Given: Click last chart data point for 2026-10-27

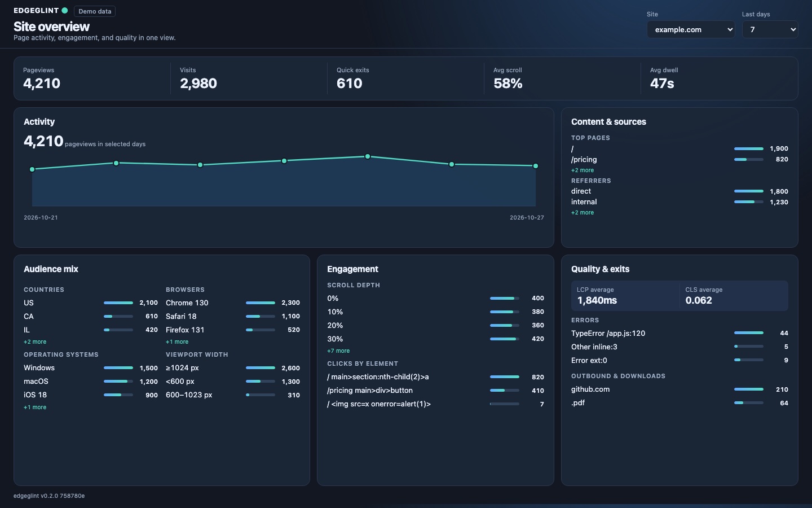Looking at the screenshot, I should pyautogui.click(x=536, y=166).
